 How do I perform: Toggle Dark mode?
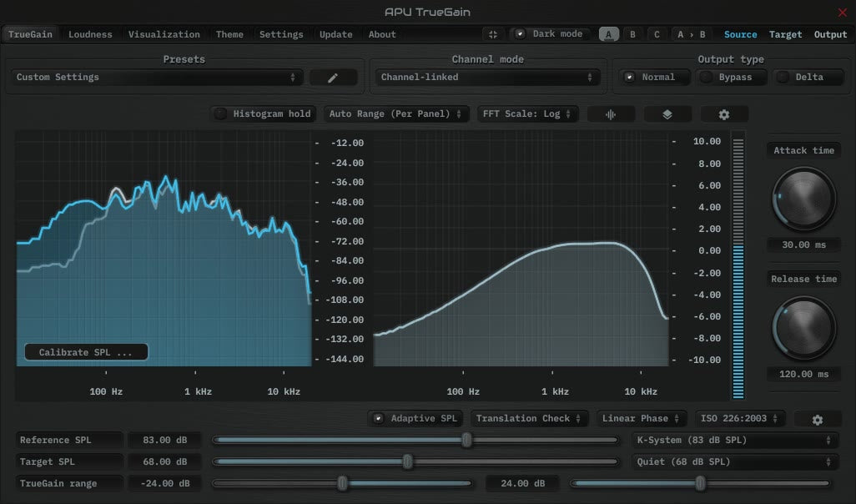tap(551, 34)
